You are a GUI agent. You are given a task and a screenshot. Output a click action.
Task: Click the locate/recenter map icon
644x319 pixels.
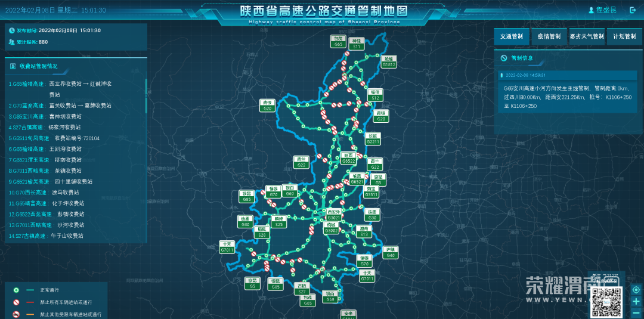tap(636, 289)
